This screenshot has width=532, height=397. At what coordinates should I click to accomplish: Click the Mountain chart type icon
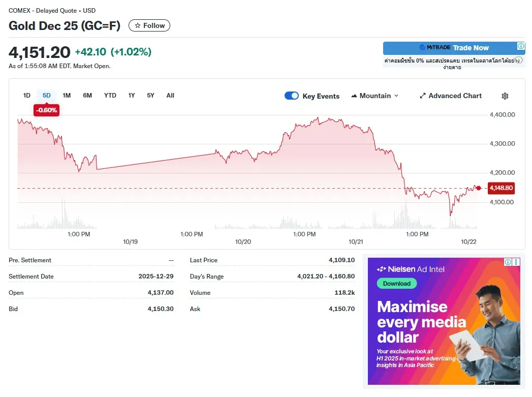click(354, 96)
